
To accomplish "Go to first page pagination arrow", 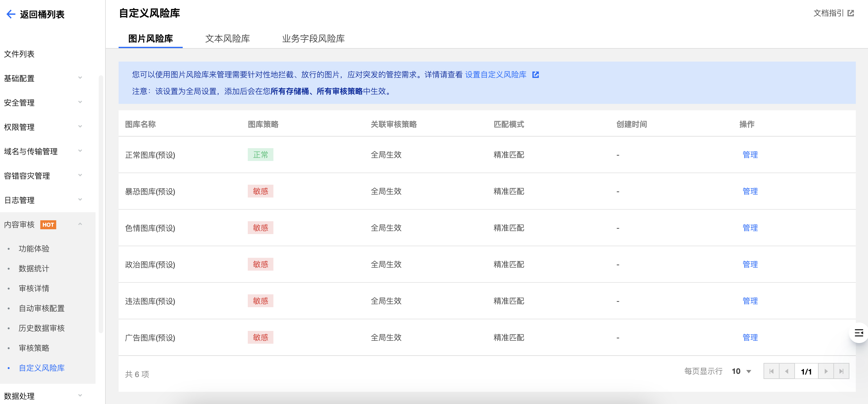I will coord(771,371).
